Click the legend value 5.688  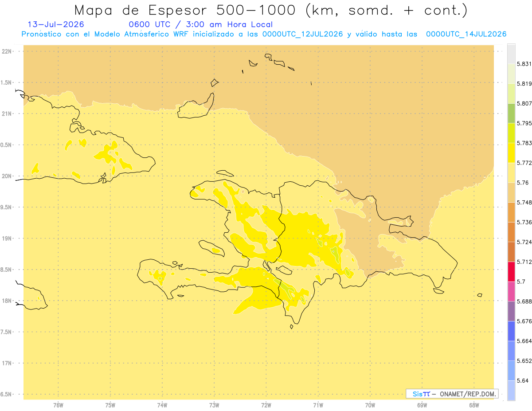click(524, 301)
